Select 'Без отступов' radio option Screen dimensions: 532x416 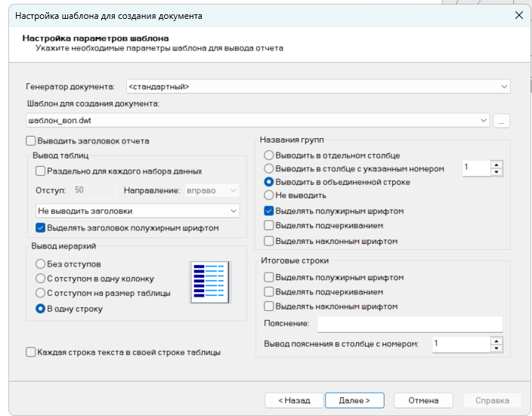coord(41,264)
